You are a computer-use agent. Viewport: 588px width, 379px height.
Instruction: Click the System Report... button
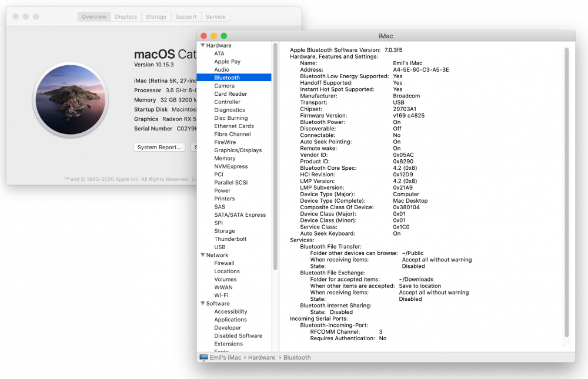159,147
